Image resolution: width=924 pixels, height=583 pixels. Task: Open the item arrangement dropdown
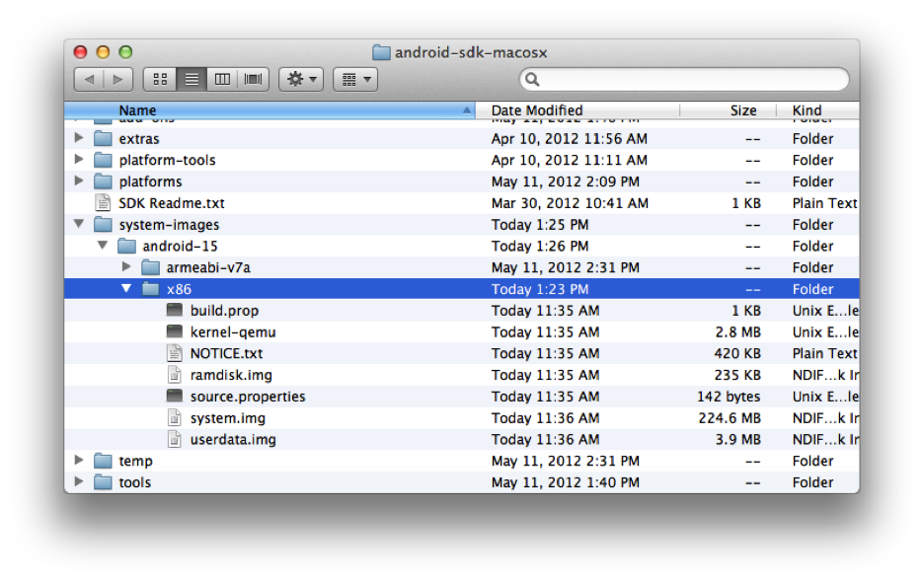pos(355,79)
